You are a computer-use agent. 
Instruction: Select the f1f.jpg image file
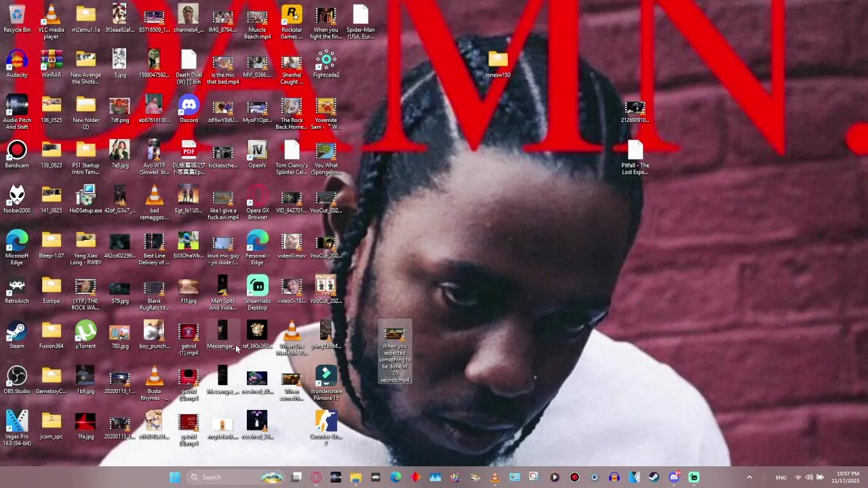coord(189,290)
